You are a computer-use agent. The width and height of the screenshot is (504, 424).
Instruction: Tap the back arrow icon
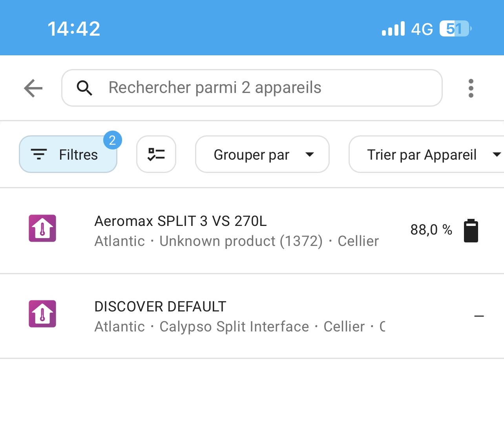[x=33, y=88]
